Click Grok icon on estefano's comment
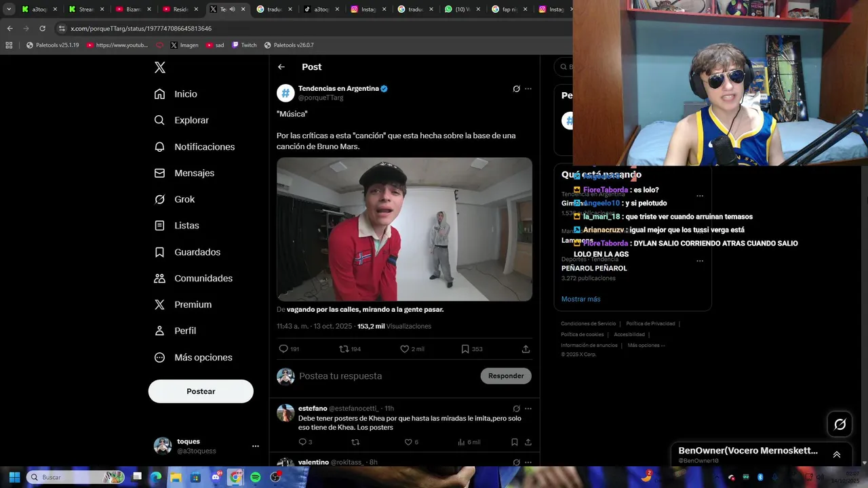This screenshot has height=488, width=868. point(516,409)
